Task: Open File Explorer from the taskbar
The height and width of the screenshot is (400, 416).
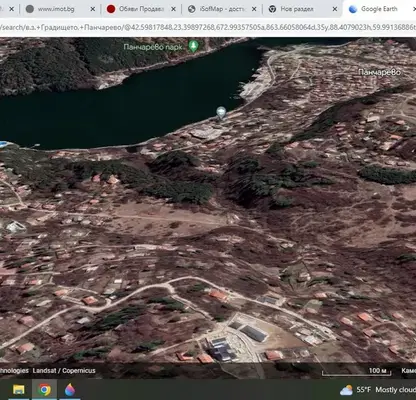Action: (19, 390)
